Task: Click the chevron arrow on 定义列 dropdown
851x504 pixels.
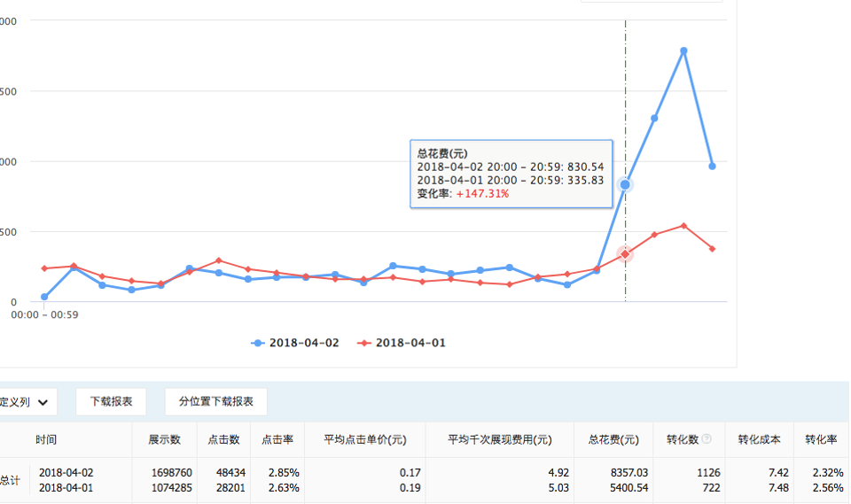Action: [42, 402]
